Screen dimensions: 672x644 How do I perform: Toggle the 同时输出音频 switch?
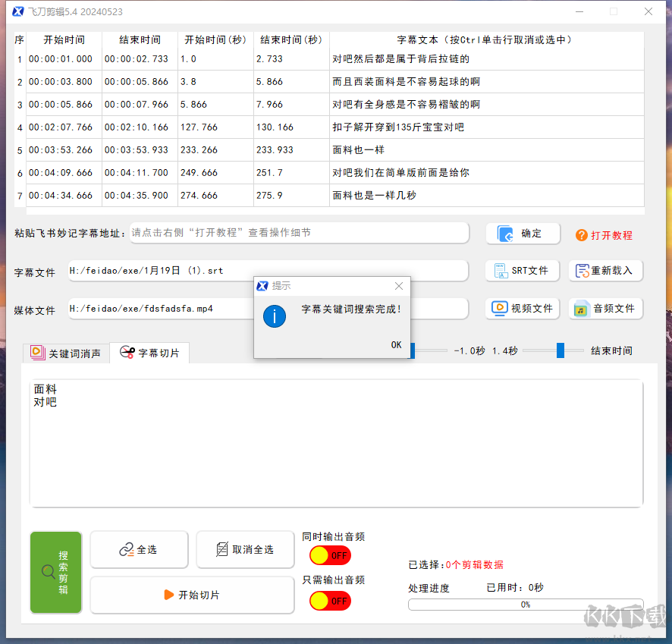[x=330, y=555]
